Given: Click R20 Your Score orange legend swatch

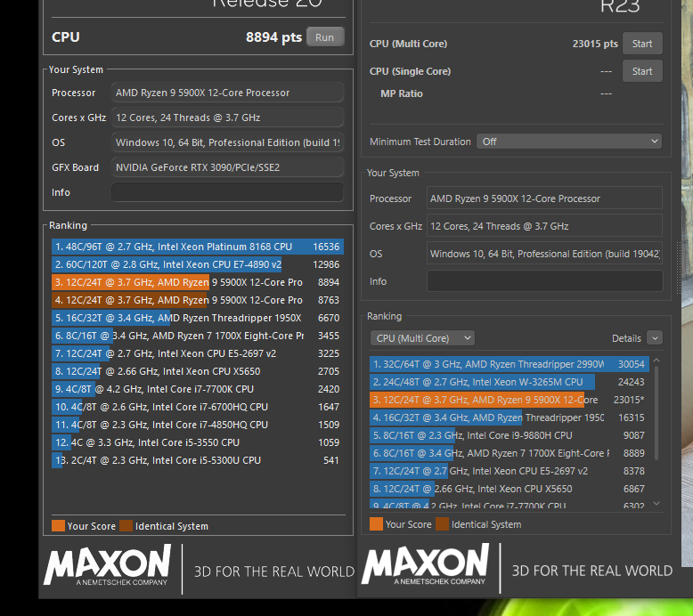Looking at the screenshot, I should pyautogui.click(x=58, y=526).
